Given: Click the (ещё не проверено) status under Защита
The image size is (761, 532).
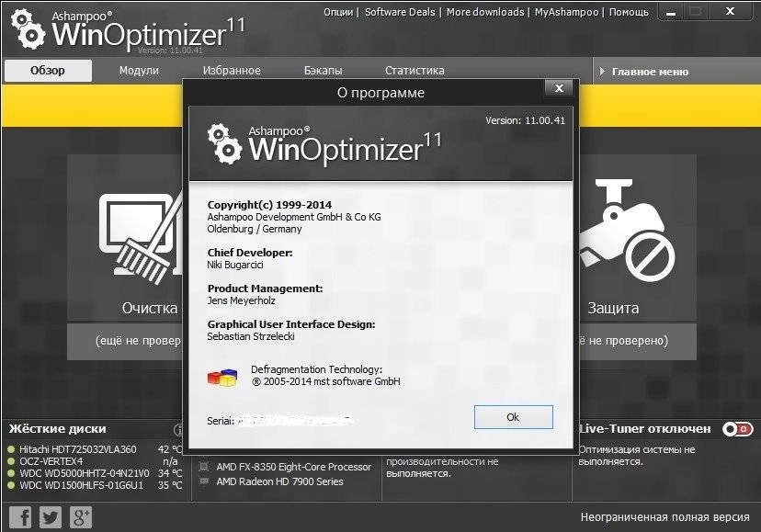Looking at the screenshot, I should coord(624,340).
